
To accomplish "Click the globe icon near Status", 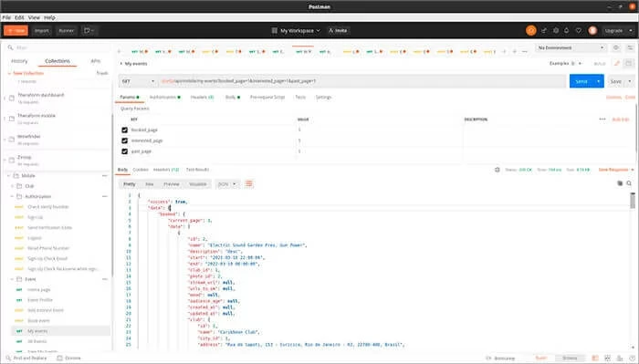I will pyautogui.click(x=498, y=170).
